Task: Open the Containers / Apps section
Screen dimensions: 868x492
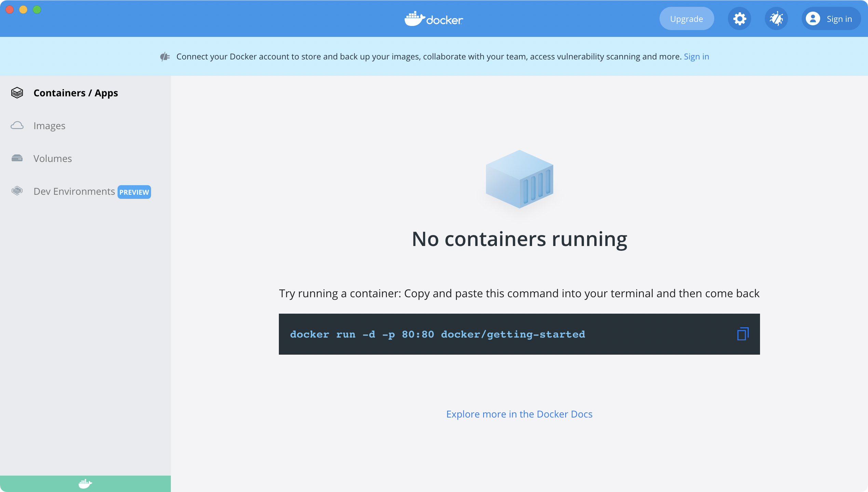Action: (x=76, y=93)
